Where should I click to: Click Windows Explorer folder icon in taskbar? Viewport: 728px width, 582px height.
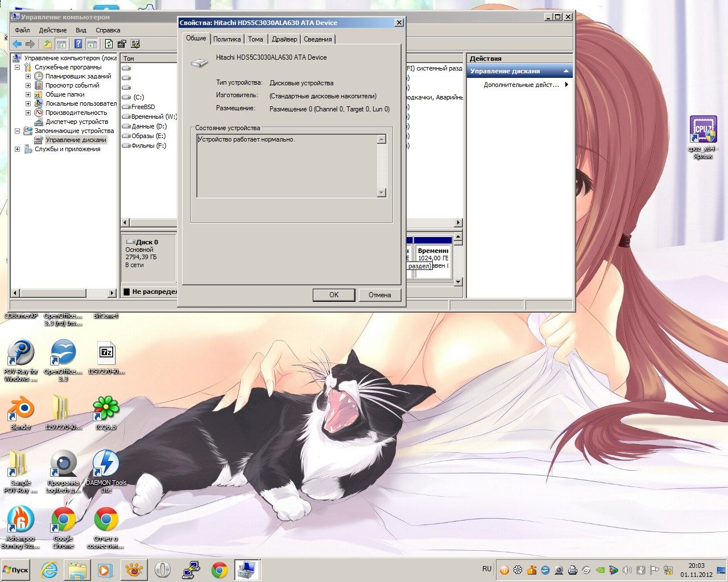77,570
